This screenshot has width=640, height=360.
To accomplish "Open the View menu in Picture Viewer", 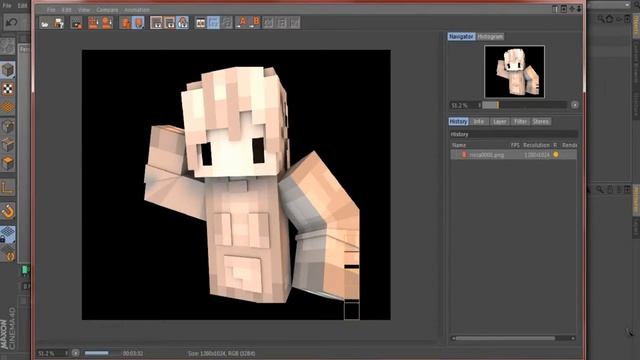I will (x=83, y=9).
